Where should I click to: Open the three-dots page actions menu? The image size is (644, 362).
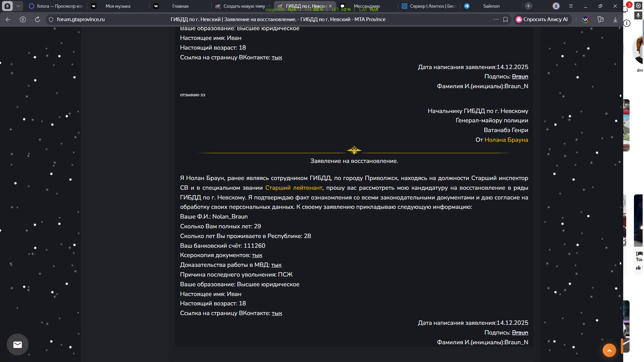(496, 19)
